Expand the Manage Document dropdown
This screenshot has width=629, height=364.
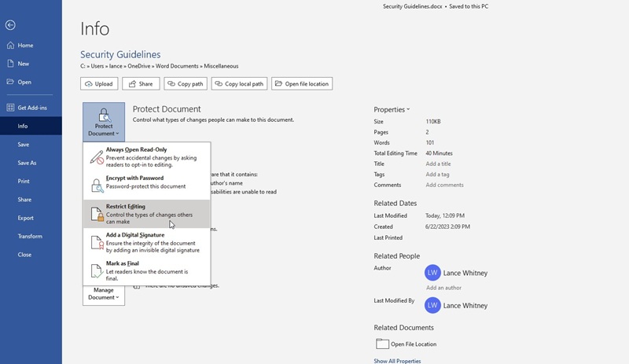click(104, 294)
